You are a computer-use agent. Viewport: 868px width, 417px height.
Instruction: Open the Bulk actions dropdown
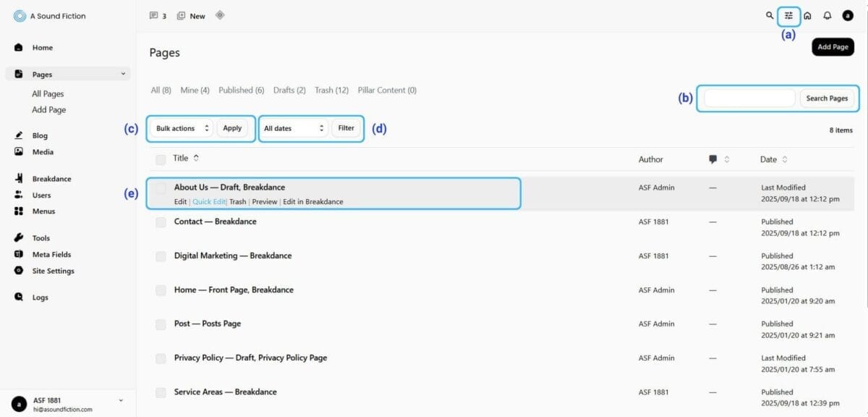179,128
